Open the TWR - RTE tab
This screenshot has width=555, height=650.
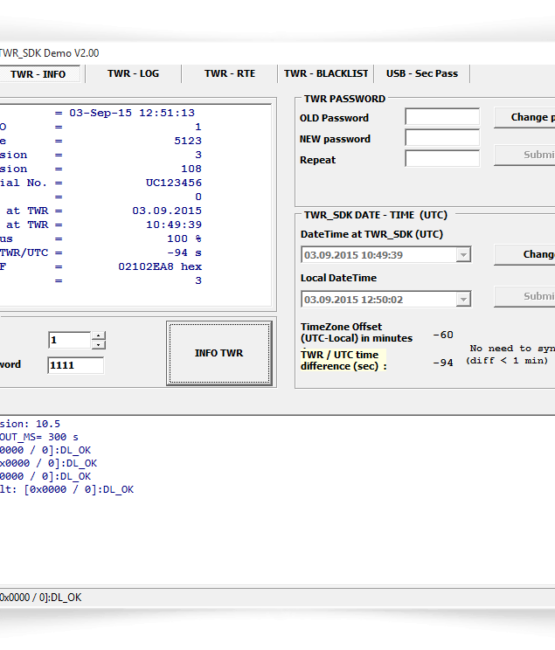click(230, 74)
